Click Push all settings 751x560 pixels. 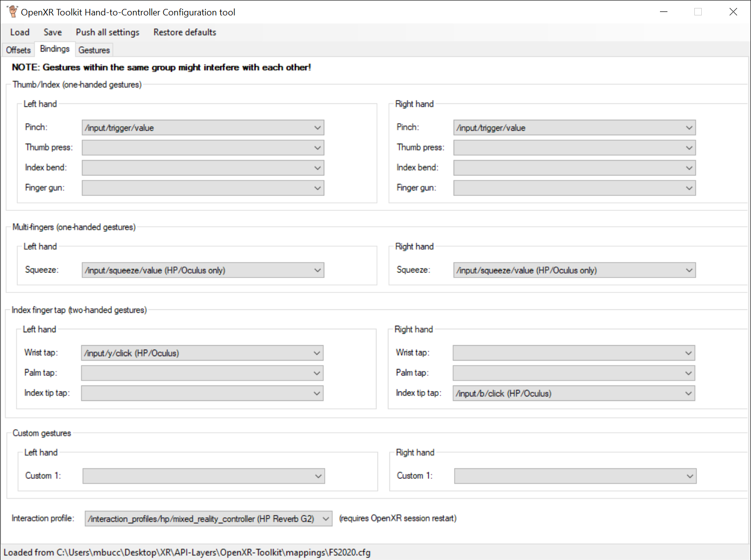tap(107, 32)
